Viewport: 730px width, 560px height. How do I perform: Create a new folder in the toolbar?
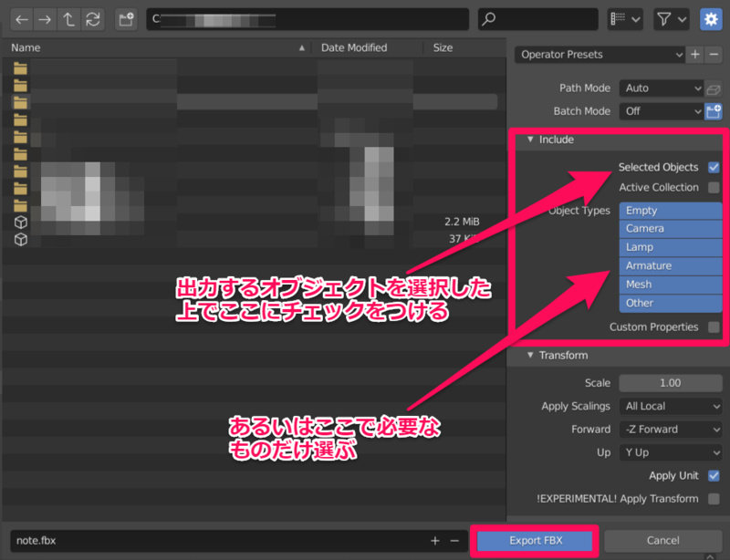pyautogui.click(x=126, y=19)
